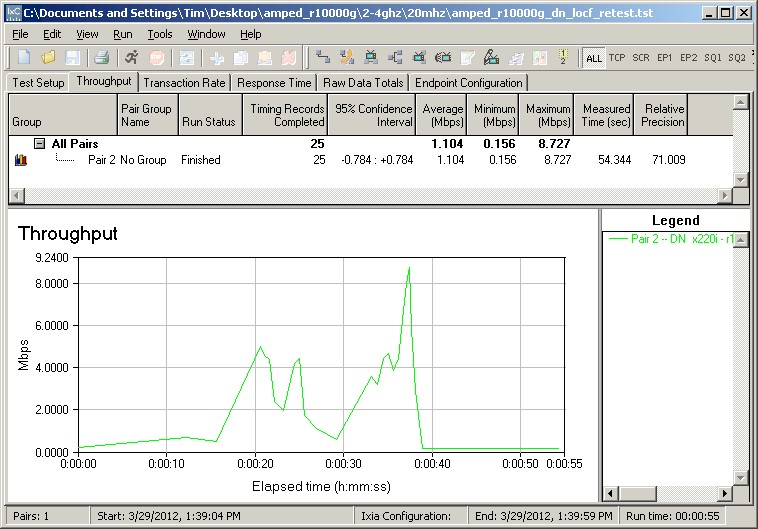Click the Delete red X icon
The height and width of the screenshot is (529, 758).
[289, 58]
